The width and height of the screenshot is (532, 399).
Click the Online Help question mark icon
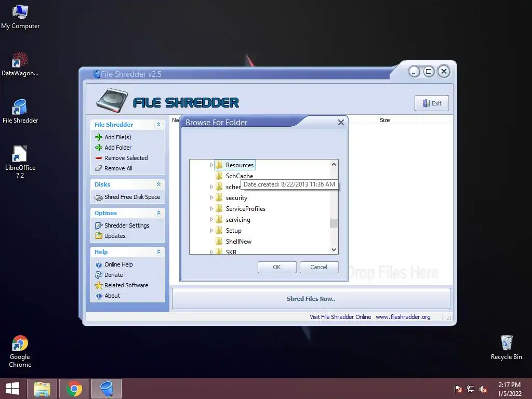[x=98, y=264]
